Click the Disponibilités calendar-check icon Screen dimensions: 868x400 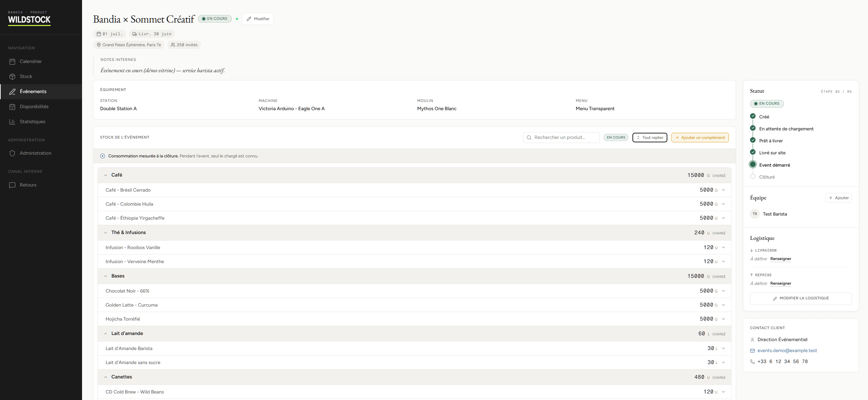(x=12, y=107)
